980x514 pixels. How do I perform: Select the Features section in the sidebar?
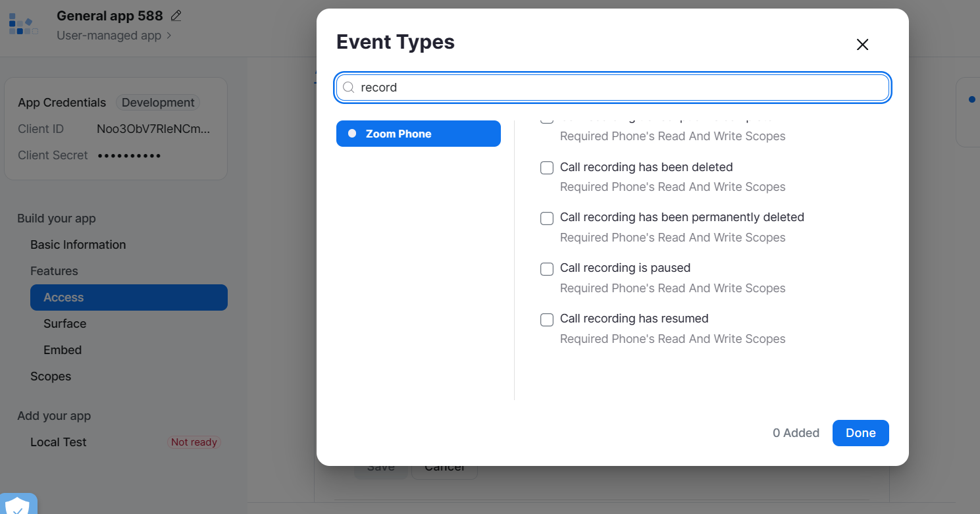54,271
